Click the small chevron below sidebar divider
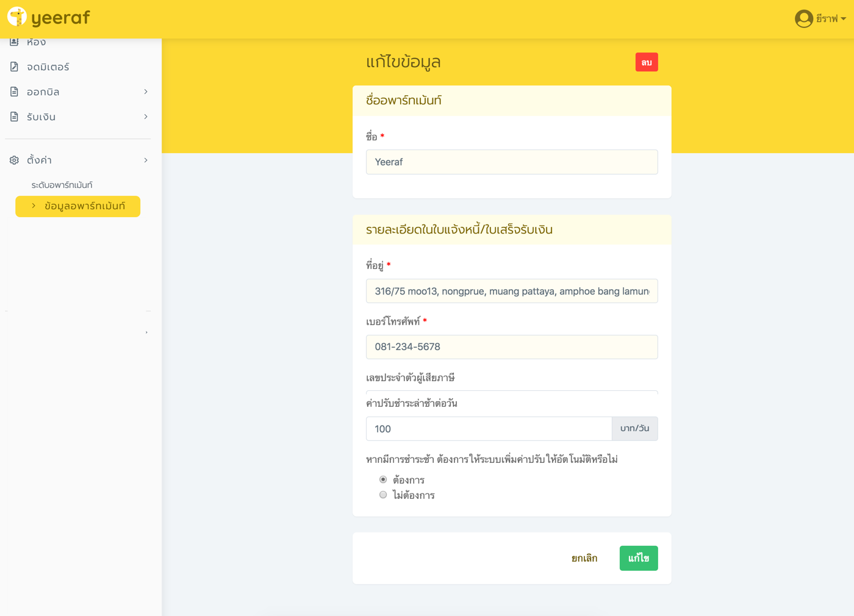854x616 pixels. pyautogui.click(x=146, y=332)
